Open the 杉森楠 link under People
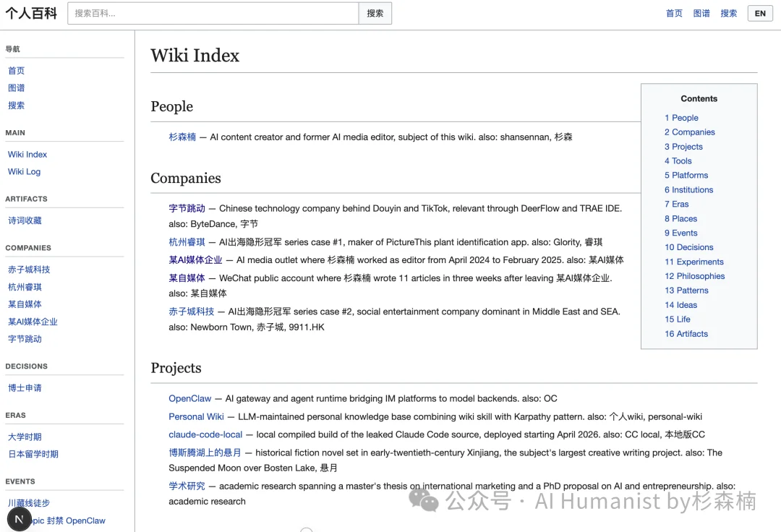The width and height of the screenshot is (781, 532). click(182, 137)
